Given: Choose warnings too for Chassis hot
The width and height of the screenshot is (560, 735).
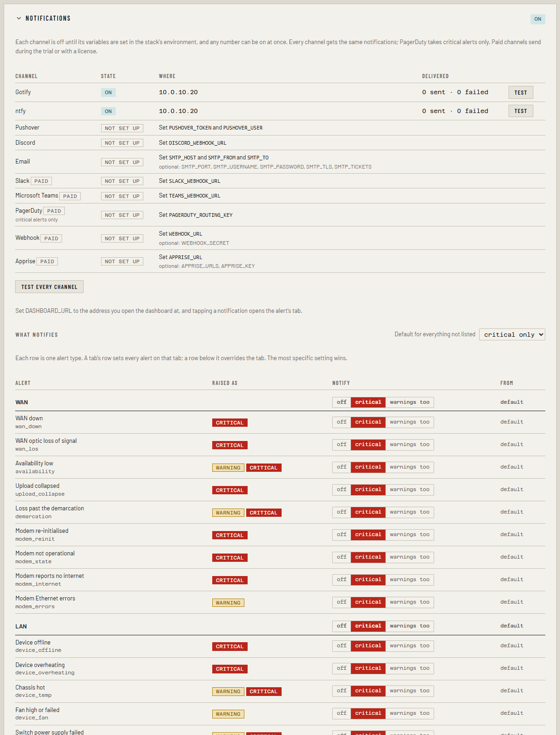Looking at the screenshot, I should click(409, 690).
